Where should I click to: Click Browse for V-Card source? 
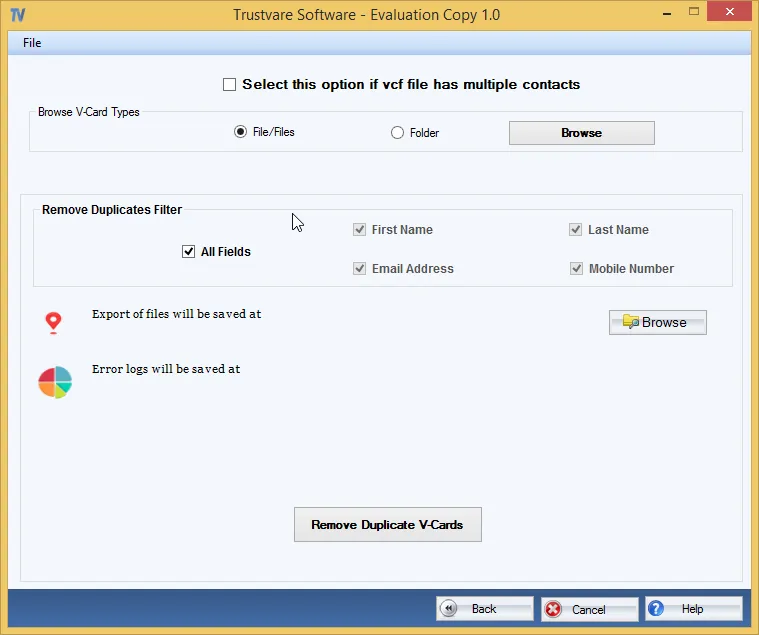click(582, 133)
